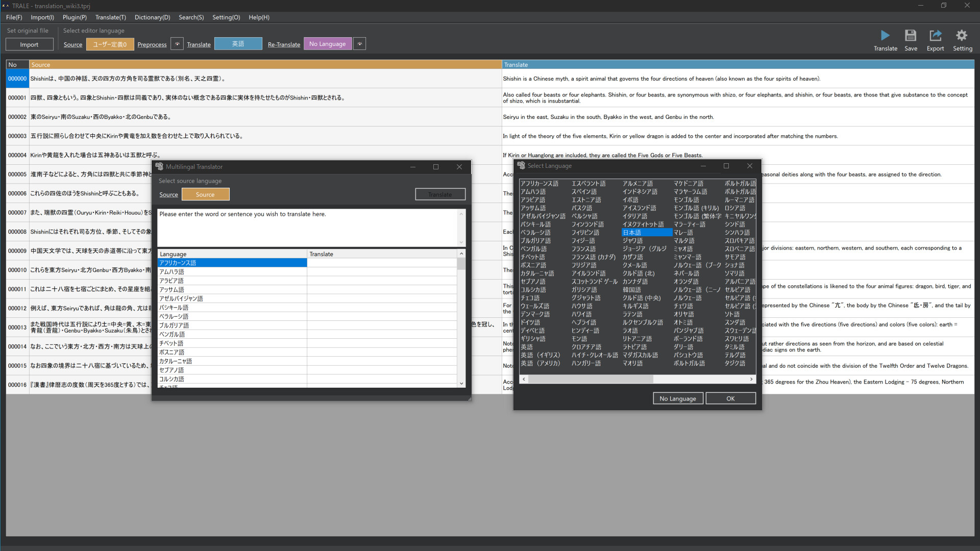This screenshot has width=980, height=551.
Task: Click the Re-Translate link
Action: [x=283, y=44]
